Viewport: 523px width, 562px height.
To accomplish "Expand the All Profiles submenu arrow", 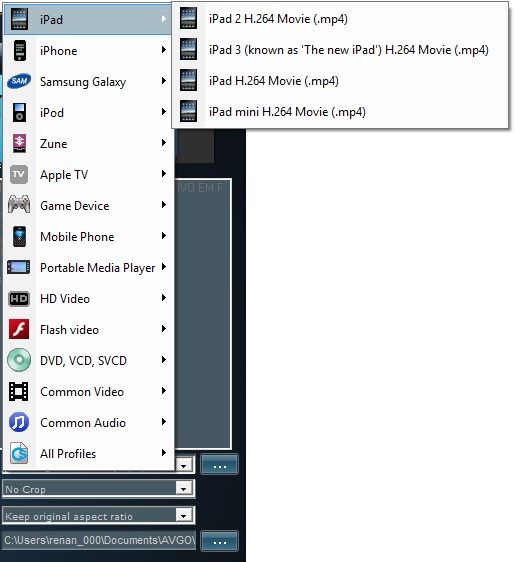I will (164, 453).
